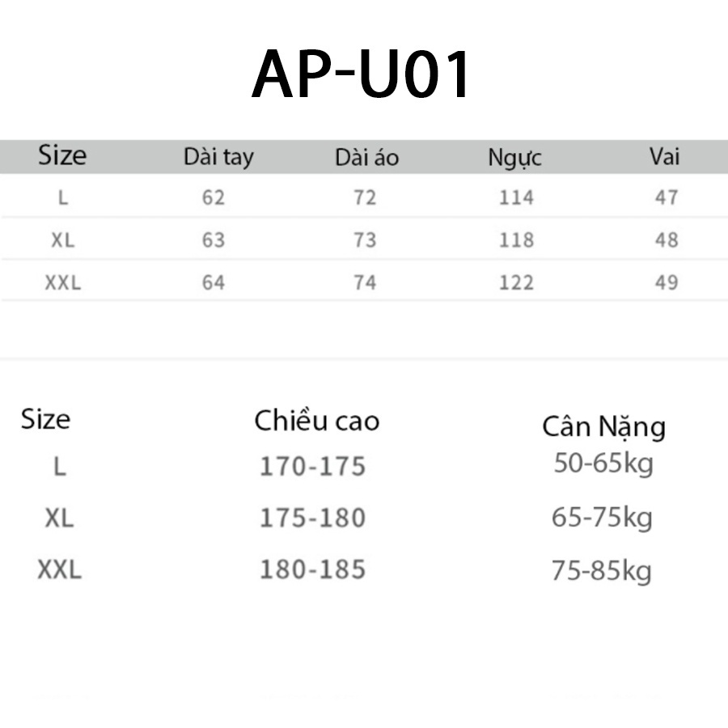
Task: Click the Vai column header
Action: 664,156
